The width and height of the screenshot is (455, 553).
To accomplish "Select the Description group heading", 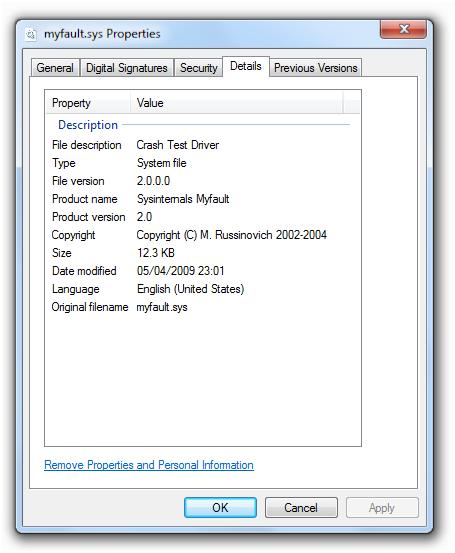I will click(x=88, y=125).
